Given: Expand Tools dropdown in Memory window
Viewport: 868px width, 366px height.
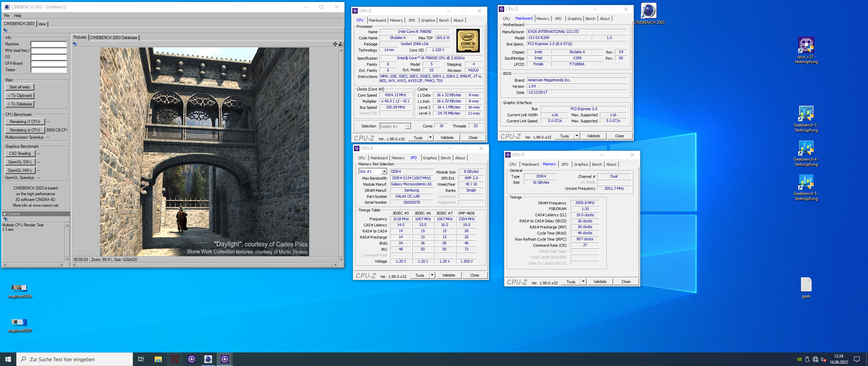Looking at the screenshot, I should point(583,282).
